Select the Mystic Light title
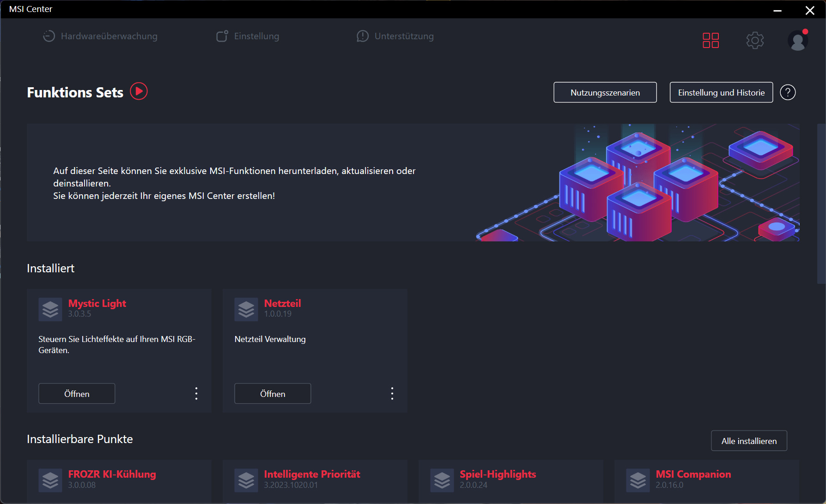The image size is (826, 504). tap(97, 303)
